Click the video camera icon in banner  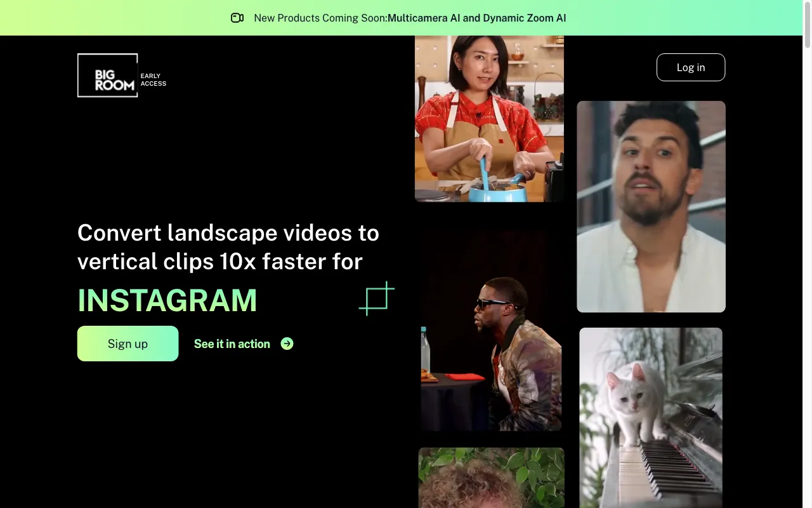pyautogui.click(x=237, y=18)
